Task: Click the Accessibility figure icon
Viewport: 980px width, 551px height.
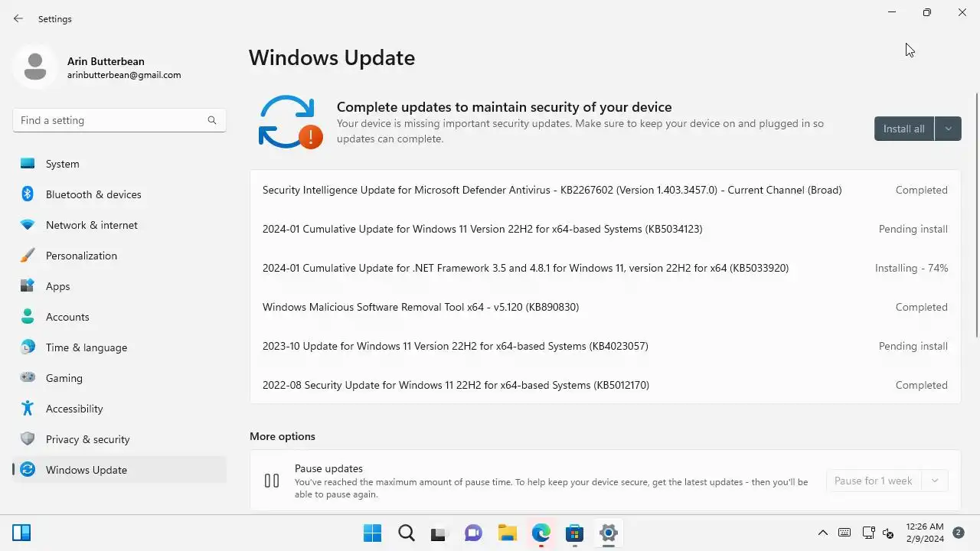Action: (x=28, y=409)
